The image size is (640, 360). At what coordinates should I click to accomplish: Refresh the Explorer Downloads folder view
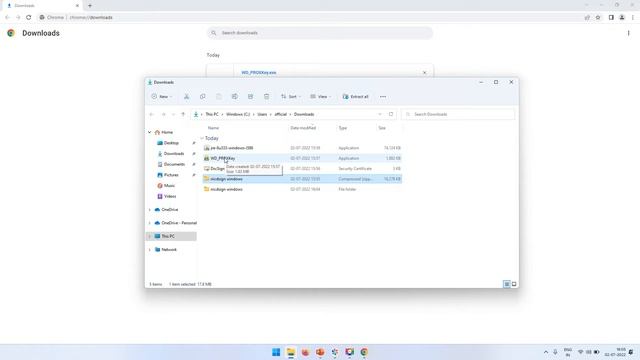point(391,114)
